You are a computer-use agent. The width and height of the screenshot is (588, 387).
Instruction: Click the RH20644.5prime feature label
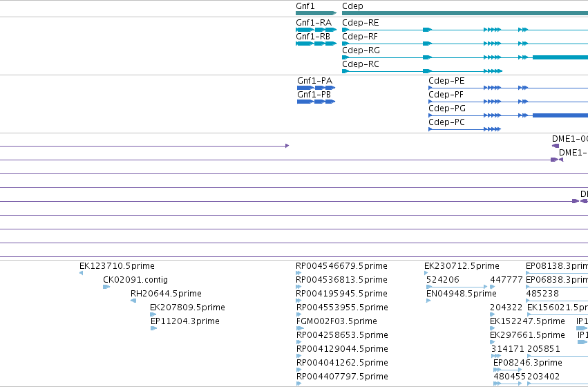pos(166,294)
